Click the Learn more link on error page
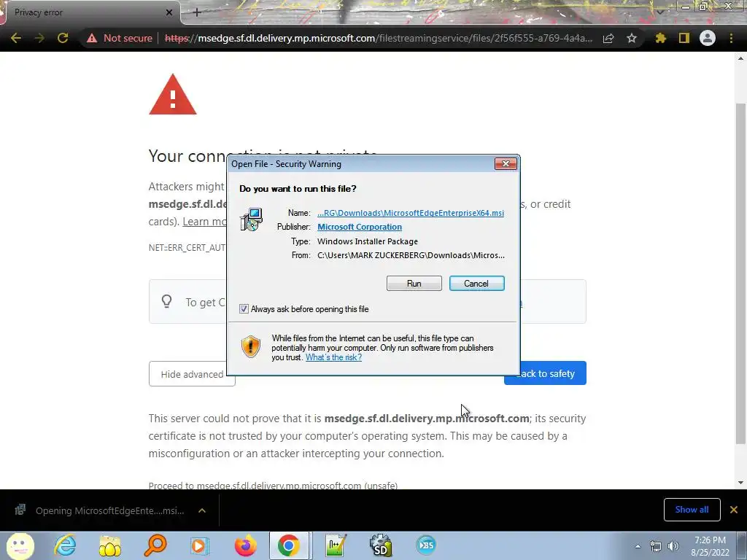 pos(205,222)
